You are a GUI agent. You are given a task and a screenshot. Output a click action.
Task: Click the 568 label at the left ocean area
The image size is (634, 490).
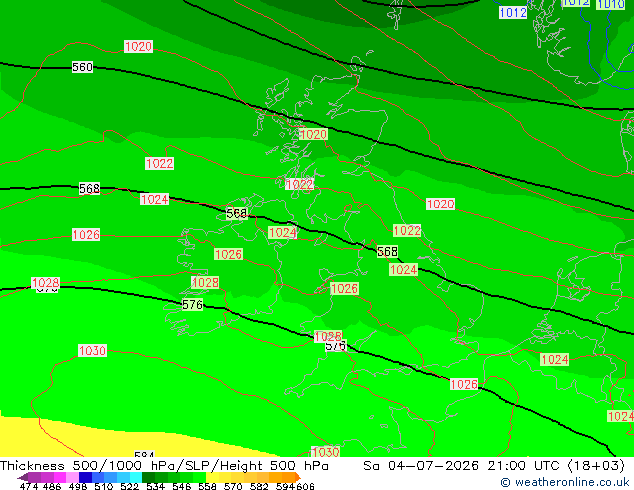89,188
